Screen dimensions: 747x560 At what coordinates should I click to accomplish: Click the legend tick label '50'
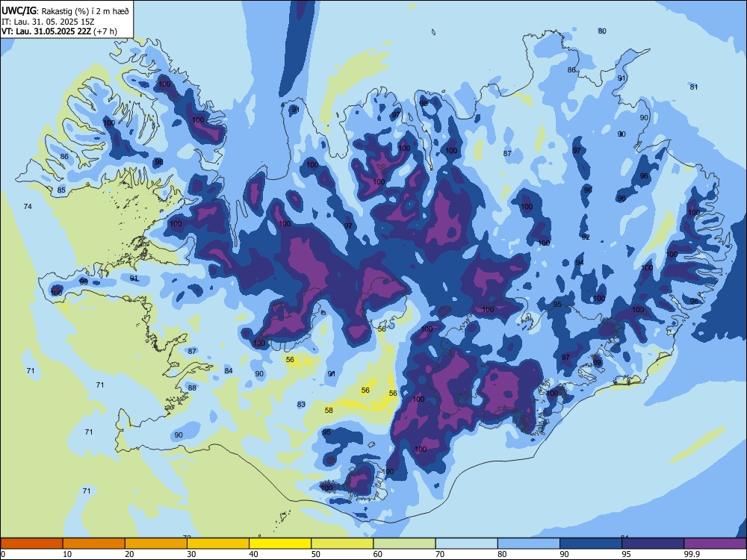pos(316,554)
